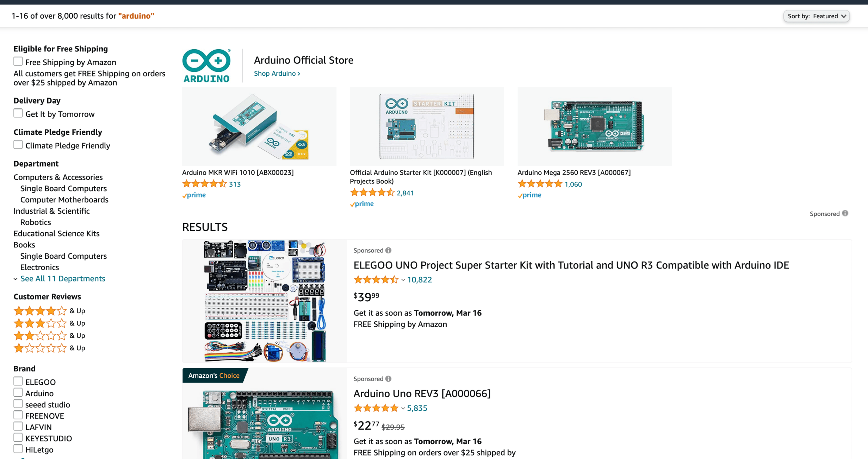Open the Books department
Screen dimensions: 868x459
(24, 245)
